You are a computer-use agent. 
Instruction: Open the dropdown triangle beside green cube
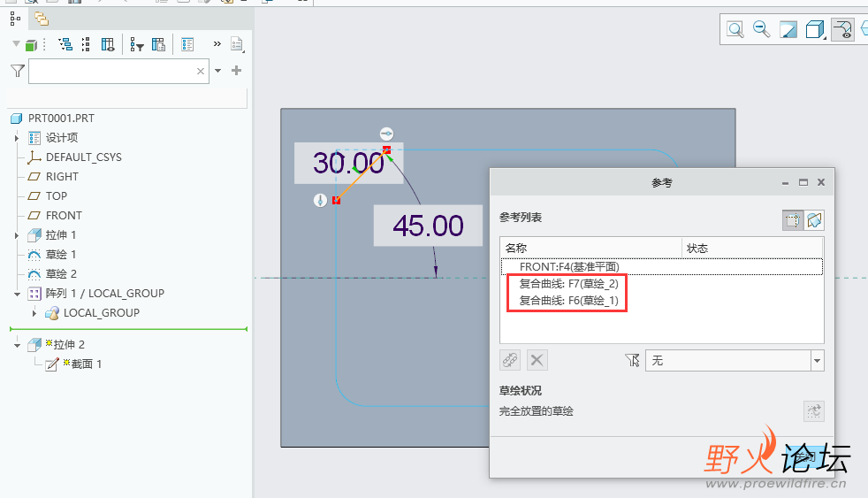pyautogui.click(x=16, y=43)
